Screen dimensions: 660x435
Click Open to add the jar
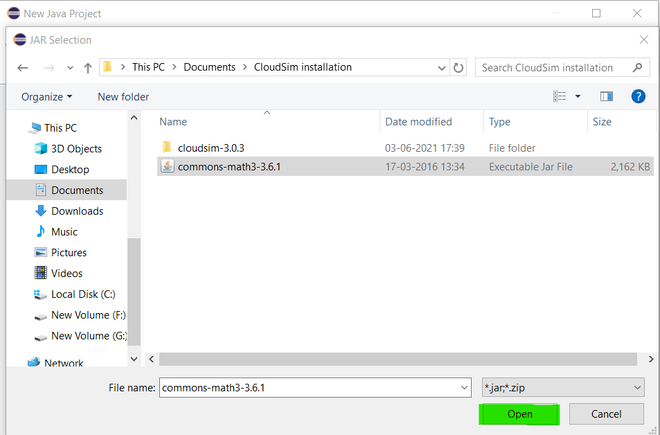click(519, 414)
